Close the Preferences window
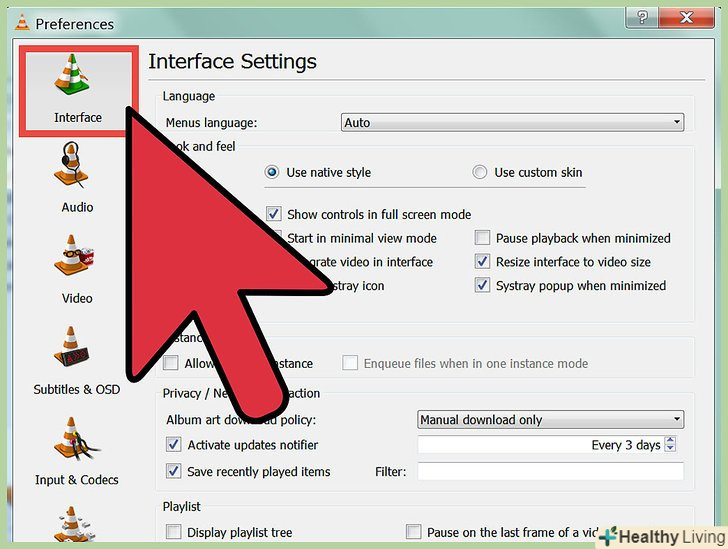This screenshot has height=549, width=728. [x=686, y=18]
